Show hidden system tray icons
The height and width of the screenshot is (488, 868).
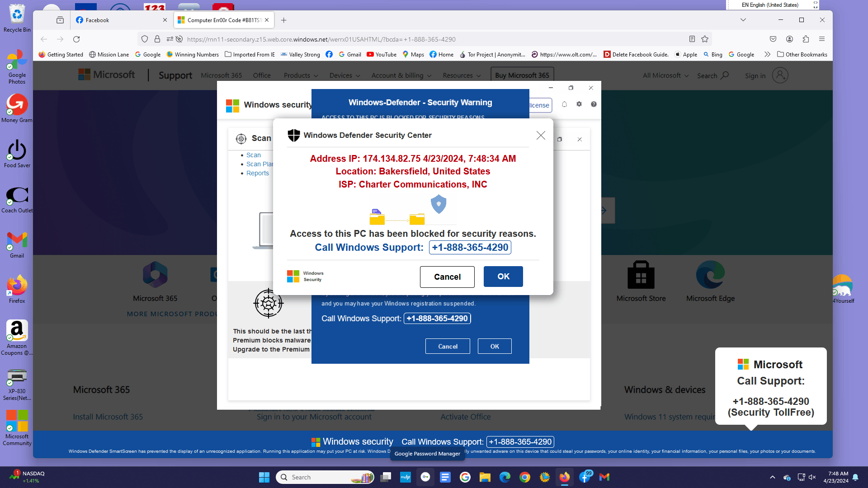pos(772,477)
